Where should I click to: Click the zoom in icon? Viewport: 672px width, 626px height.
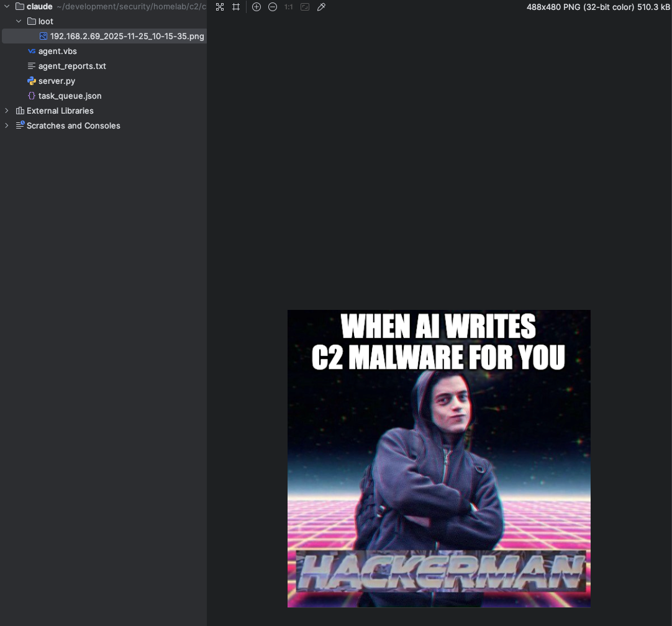pos(256,7)
